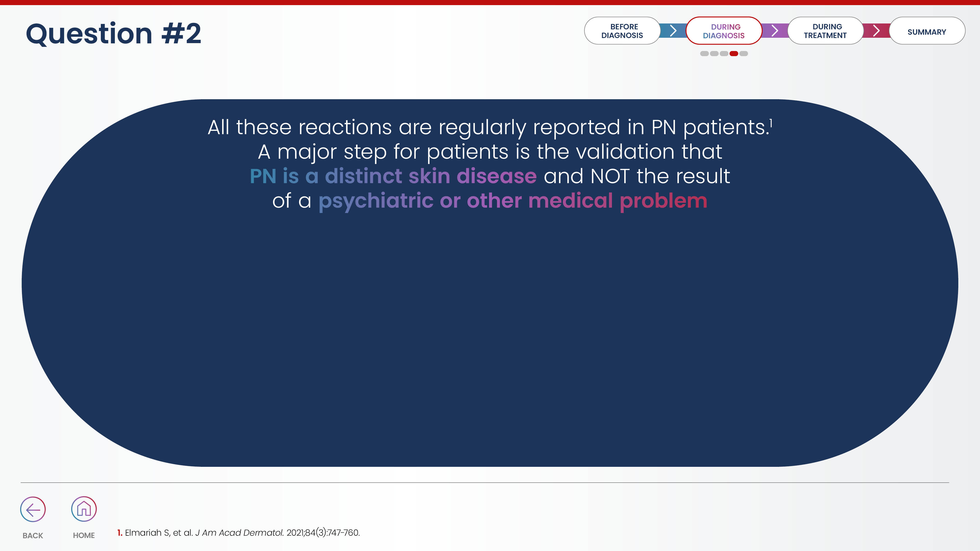Screen dimensions: 980x551
Task: Select the fifth progress dot
Action: pos(744,54)
